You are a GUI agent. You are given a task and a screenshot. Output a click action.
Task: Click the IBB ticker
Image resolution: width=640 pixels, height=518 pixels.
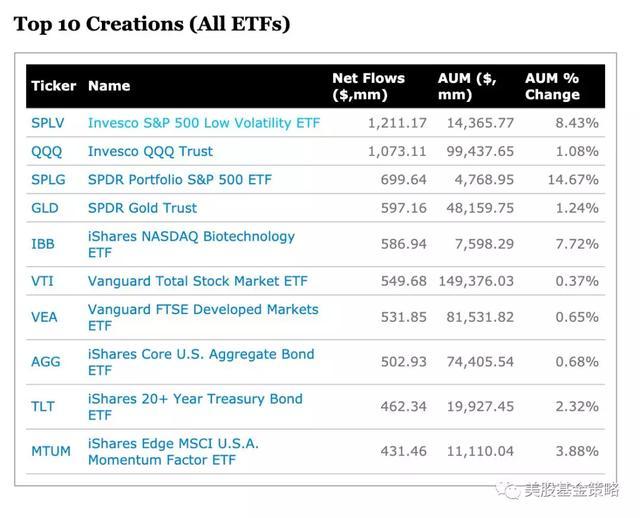pyautogui.click(x=43, y=244)
